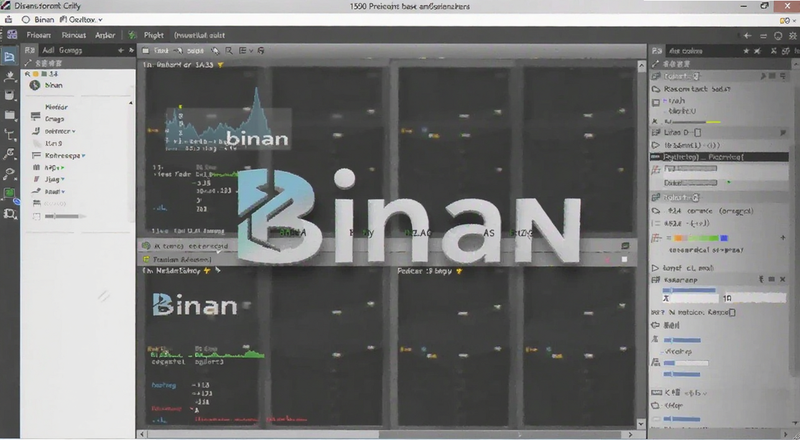Screen dimensions: 800x440
Task: Open the Phgkt menu
Action: pyautogui.click(x=154, y=35)
